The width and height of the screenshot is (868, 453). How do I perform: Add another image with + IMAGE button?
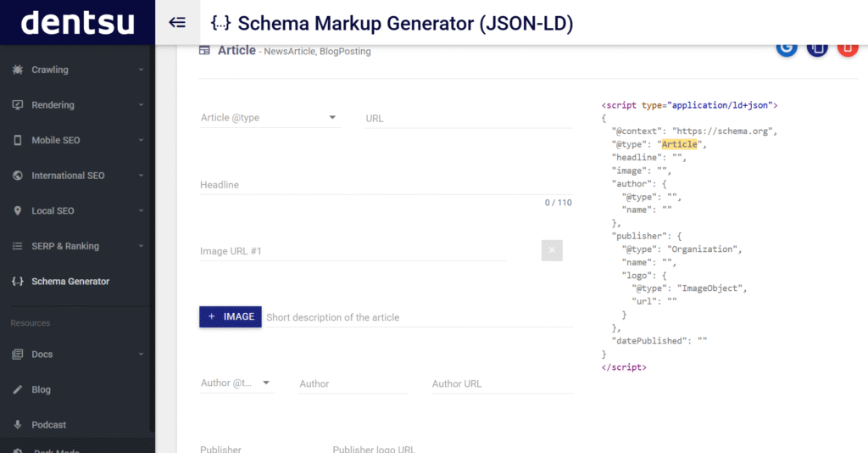click(x=231, y=316)
